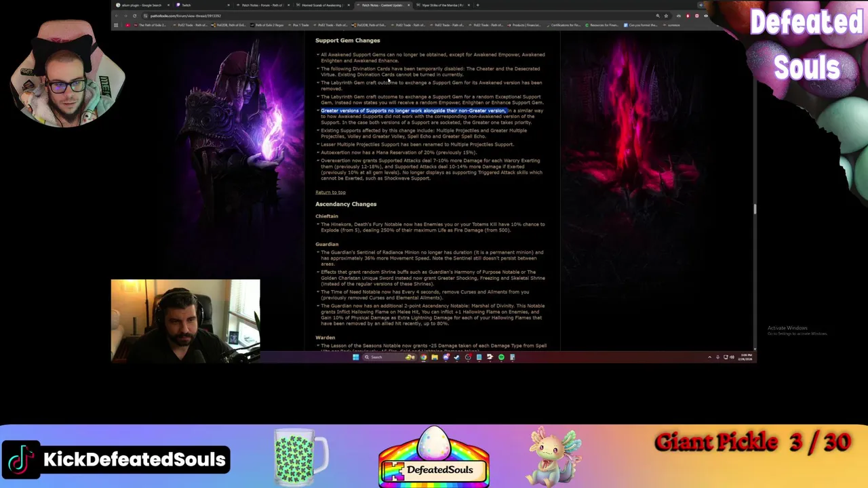
Task: Show hidden system tray icons
Action: 709,357
